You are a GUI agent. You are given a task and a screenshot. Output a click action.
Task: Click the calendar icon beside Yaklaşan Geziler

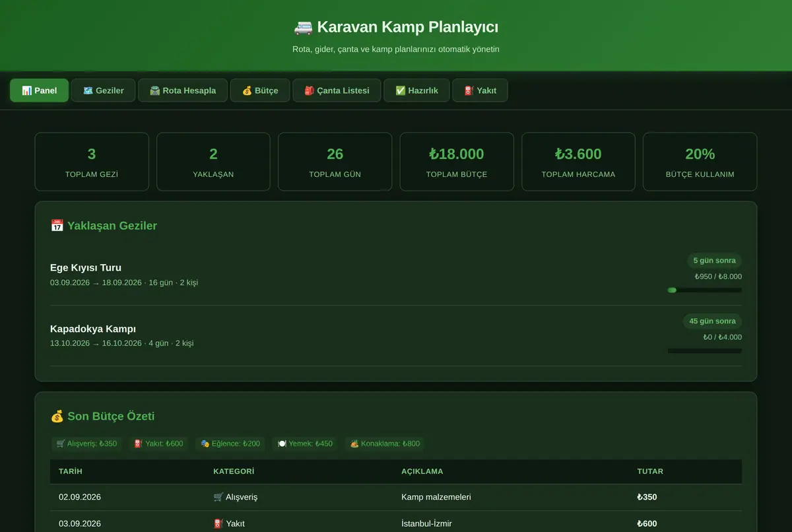[57, 226]
